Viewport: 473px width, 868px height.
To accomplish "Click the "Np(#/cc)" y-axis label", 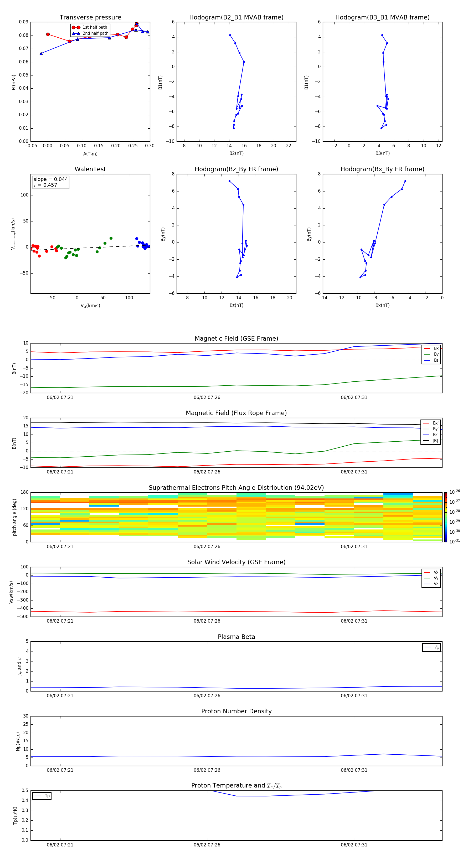I will [18, 741].
